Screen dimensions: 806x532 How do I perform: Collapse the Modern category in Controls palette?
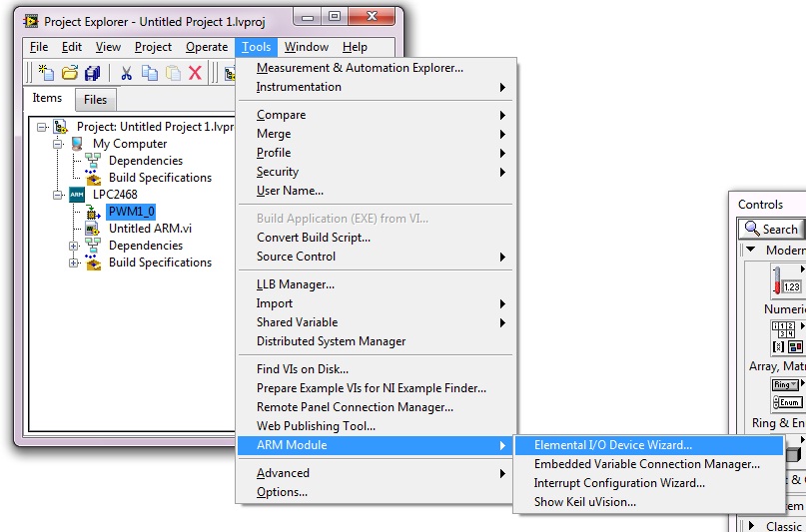point(751,250)
